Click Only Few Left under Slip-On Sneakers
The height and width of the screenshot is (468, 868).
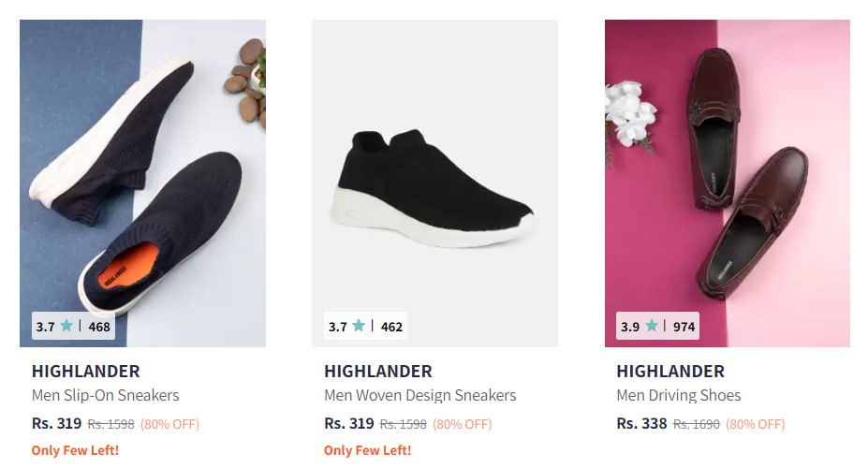75,450
